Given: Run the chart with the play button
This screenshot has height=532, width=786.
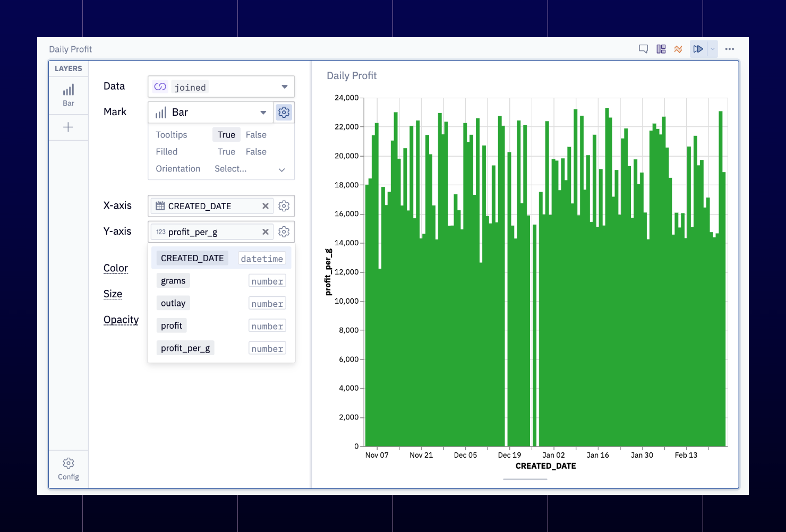Looking at the screenshot, I should 698,49.
